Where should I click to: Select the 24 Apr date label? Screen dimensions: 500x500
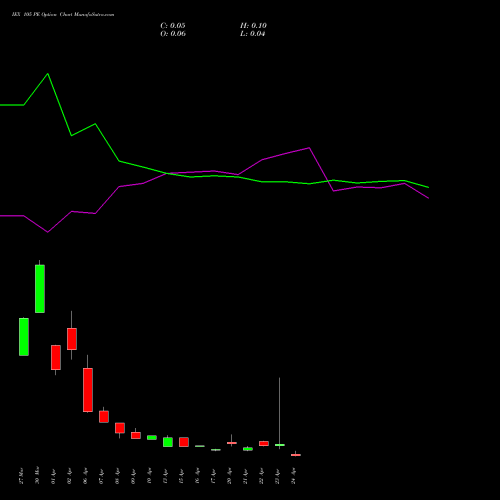coord(293,476)
